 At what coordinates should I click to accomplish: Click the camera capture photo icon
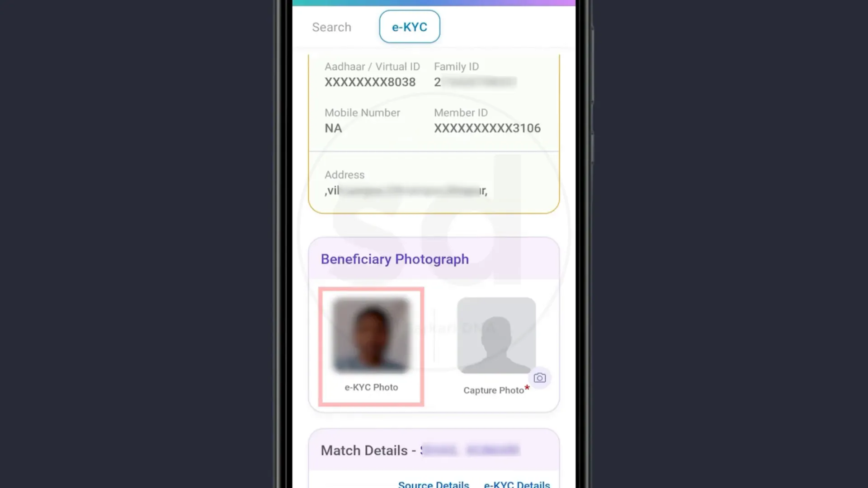(539, 377)
